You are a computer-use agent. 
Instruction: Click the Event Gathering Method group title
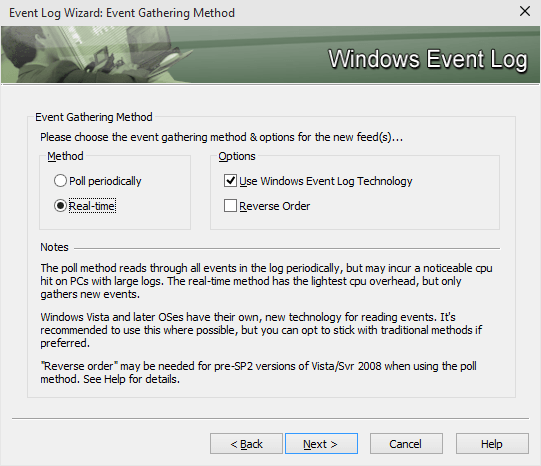coord(94,117)
